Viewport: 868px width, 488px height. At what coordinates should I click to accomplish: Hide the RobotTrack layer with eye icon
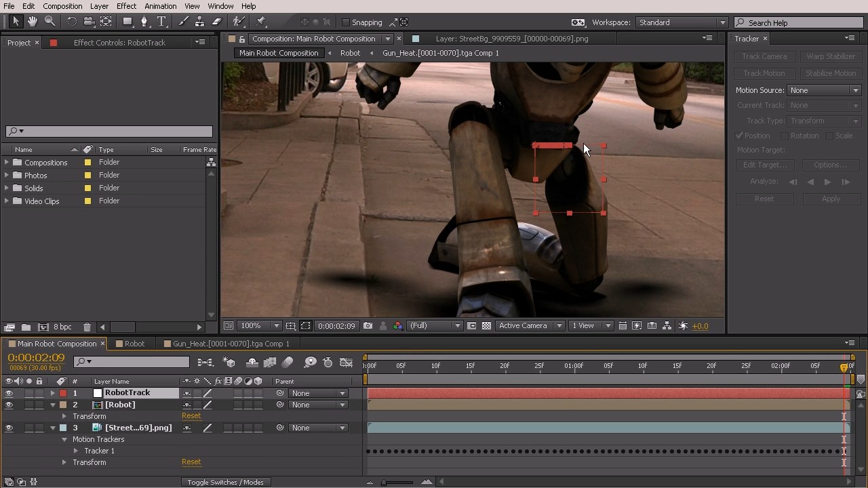9,393
